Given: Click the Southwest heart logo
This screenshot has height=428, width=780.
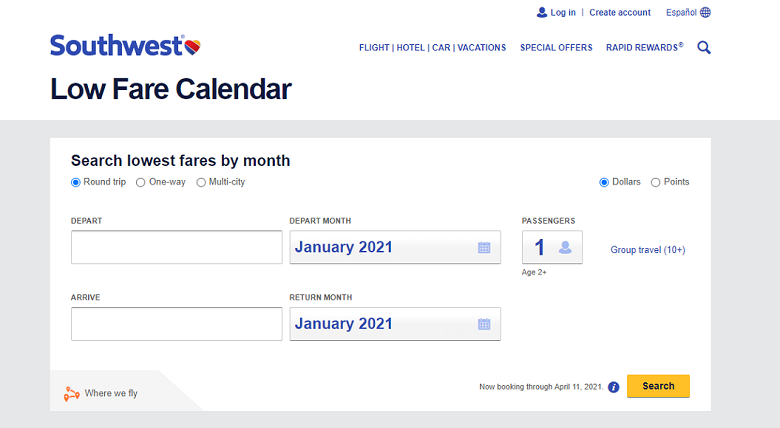Looking at the screenshot, I should tap(193, 47).
